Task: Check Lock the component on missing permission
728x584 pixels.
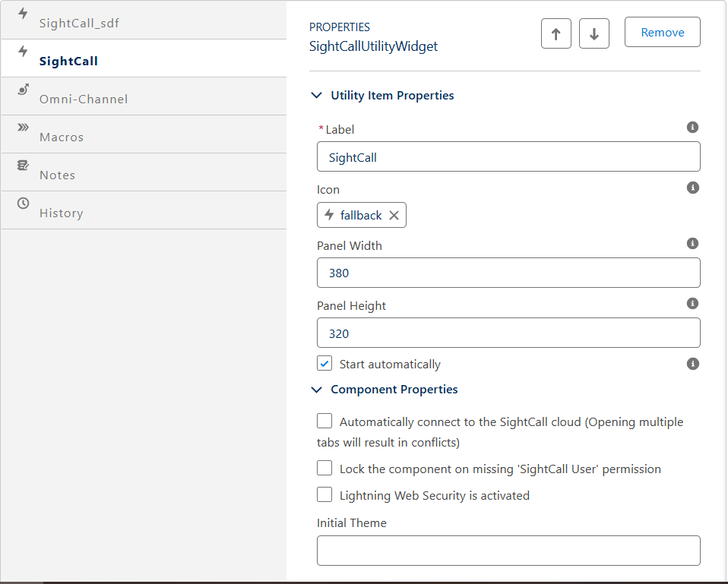Action: 324,468
